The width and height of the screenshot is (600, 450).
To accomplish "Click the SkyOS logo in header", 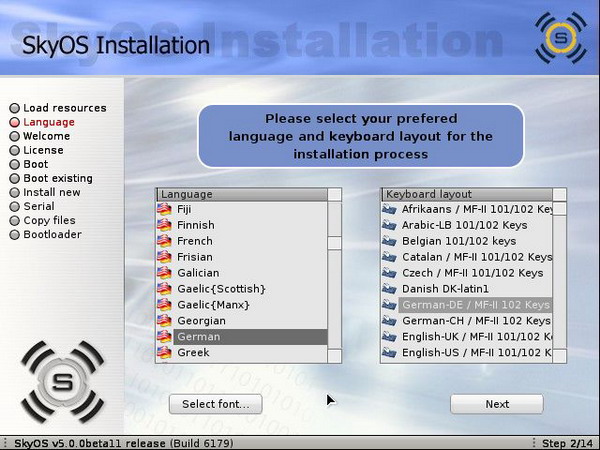I will [561, 38].
